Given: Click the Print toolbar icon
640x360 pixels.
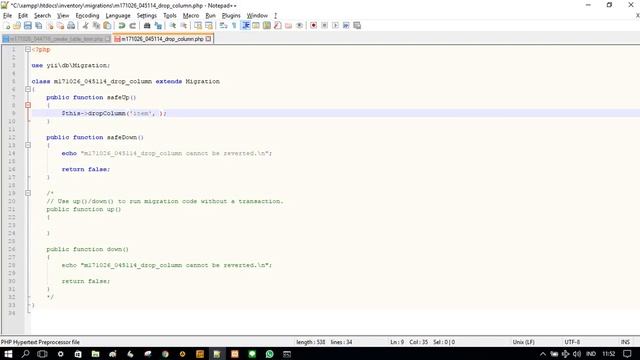Looking at the screenshot, I should click(71, 26).
